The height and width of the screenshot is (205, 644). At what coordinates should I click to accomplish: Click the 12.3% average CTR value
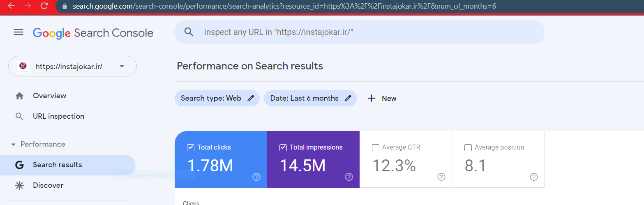tap(394, 166)
